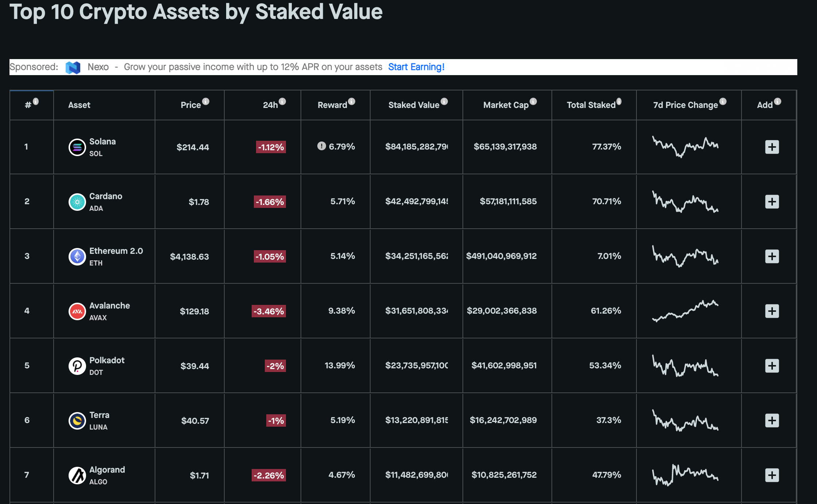This screenshot has width=817, height=504.
Task: Click the Cardano coin logo
Action: [x=77, y=202]
